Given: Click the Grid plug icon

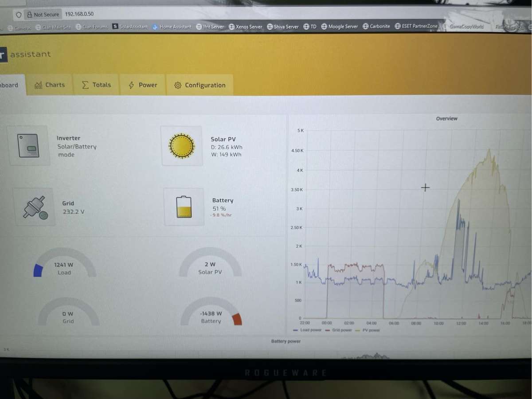Looking at the screenshot, I should click(34, 207).
